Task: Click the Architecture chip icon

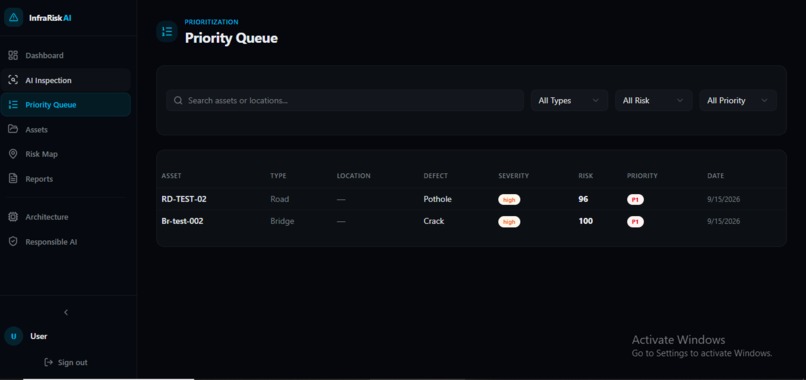Action: point(13,217)
